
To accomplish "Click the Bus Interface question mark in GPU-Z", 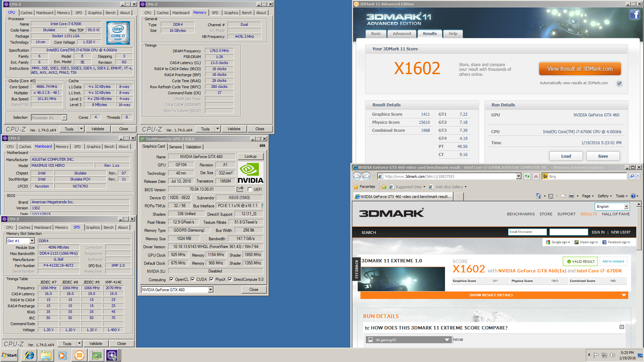I will click(x=262, y=206).
